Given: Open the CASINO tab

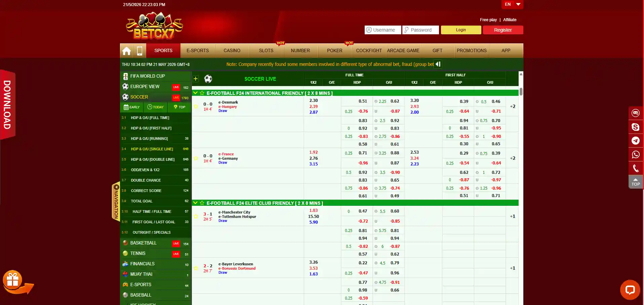Looking at the screenshot, I should (x=232, y=51).
